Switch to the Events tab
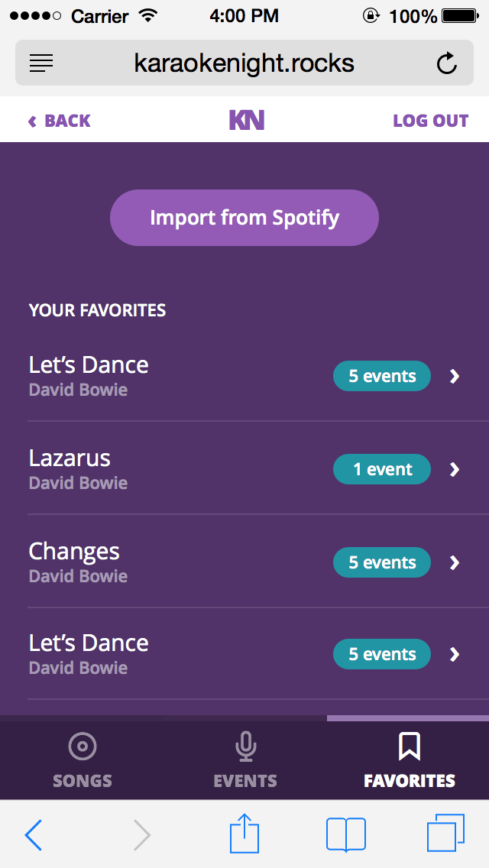 (x=244, y=759)
